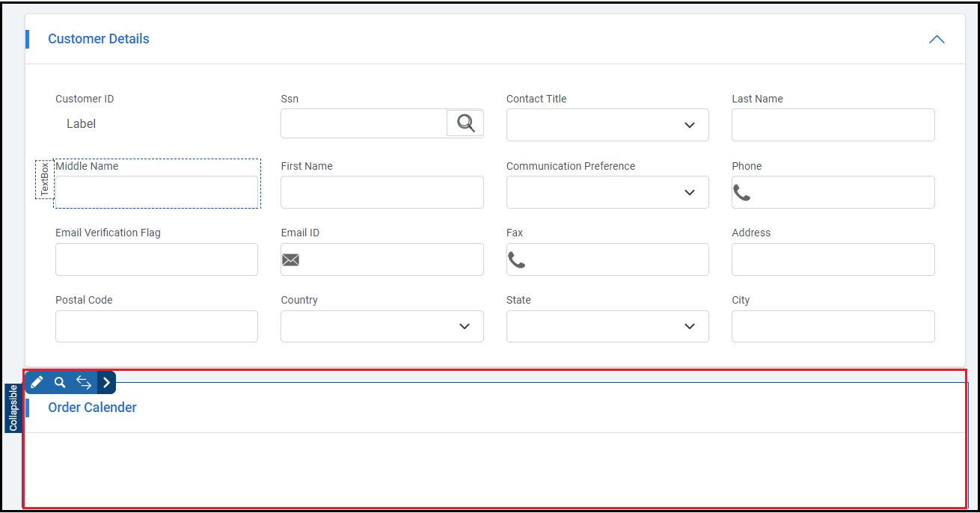Click the search magnifier inside the Ssn field

pyautogui.click(x=465, y=123)
